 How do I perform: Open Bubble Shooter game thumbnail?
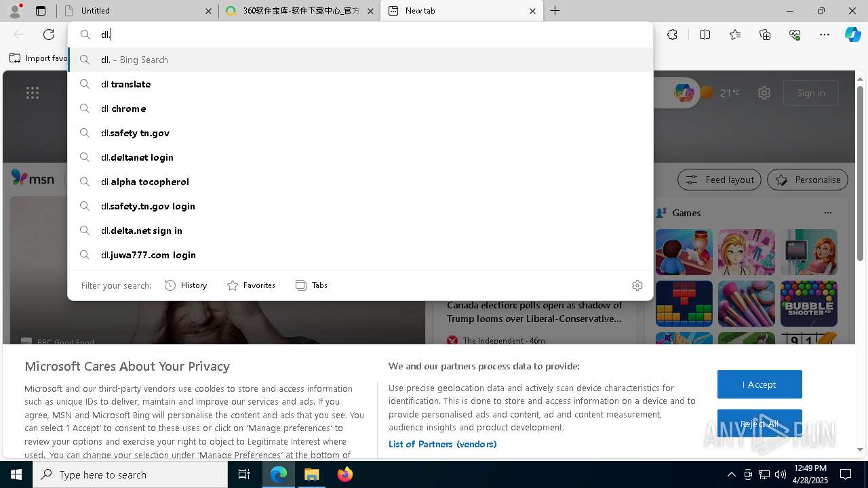tap(808, 304)
